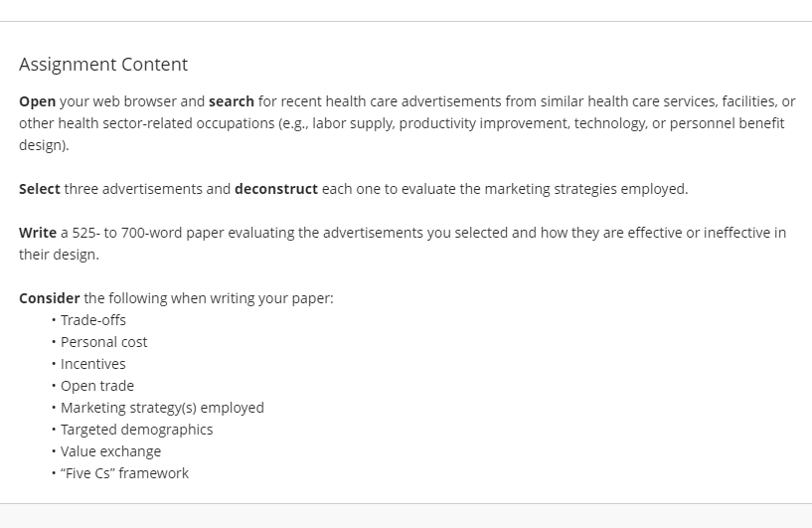Click the Targeted demographics bullet

point(137,430)
